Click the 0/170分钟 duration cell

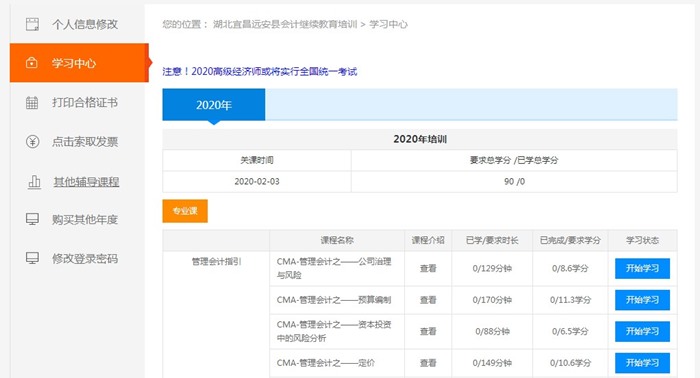tap(492, 300)
